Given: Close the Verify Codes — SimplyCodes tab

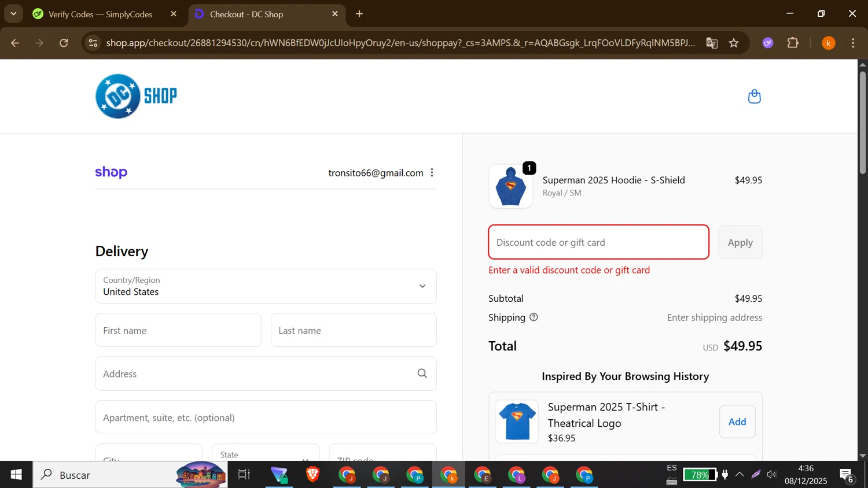Looking at the screenshot, I should pos(174,14).
